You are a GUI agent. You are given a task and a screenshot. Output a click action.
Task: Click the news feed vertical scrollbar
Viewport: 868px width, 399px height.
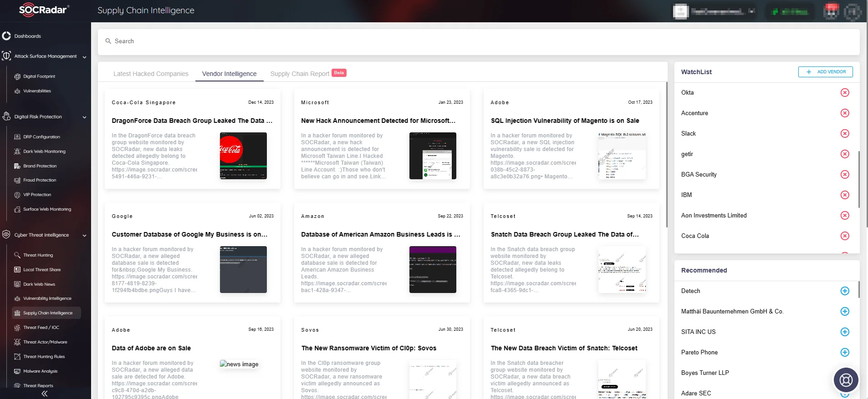click(667, 155)
